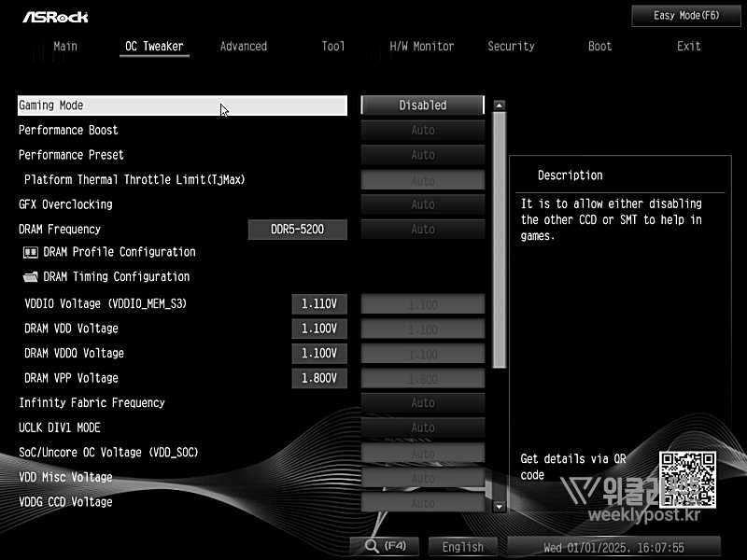Select the Performance Boost label
Image resolution: width=747 pixels, height=560 pixels.
pyautogui.click(x=68, y=130)
